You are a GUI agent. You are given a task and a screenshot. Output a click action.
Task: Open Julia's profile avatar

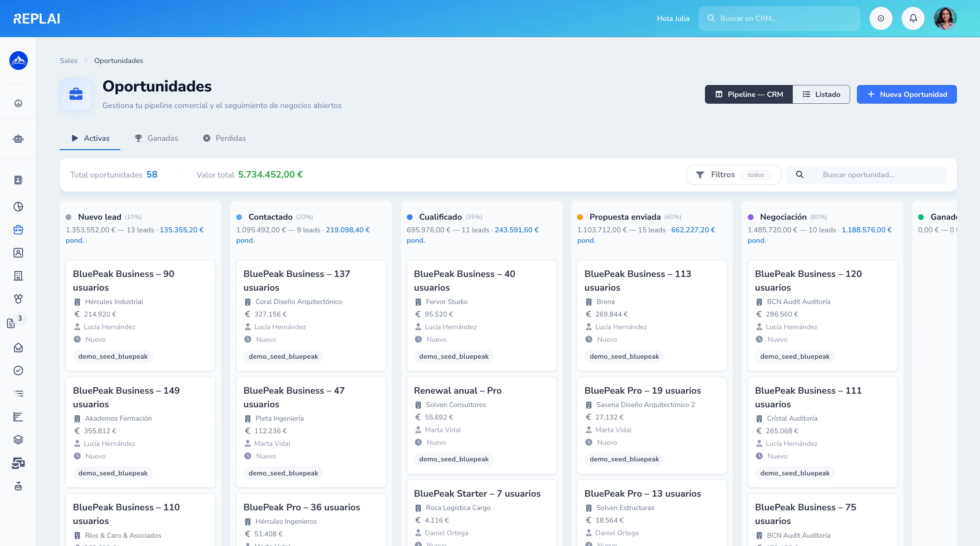pos(945,18)
